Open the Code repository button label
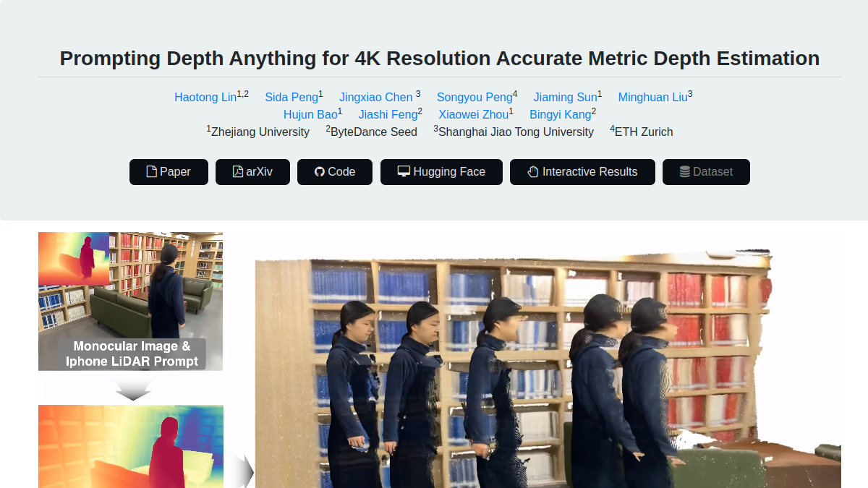The image size is (868, 488). (341, 172)
